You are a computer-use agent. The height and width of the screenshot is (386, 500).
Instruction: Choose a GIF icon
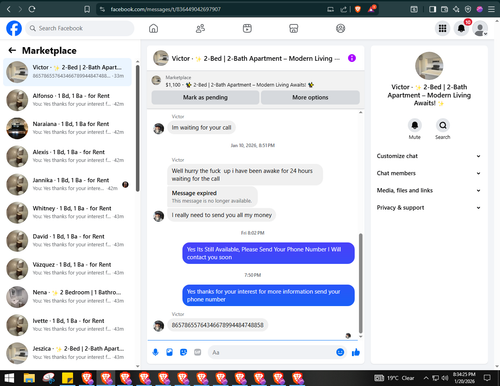tap(198, 352)
